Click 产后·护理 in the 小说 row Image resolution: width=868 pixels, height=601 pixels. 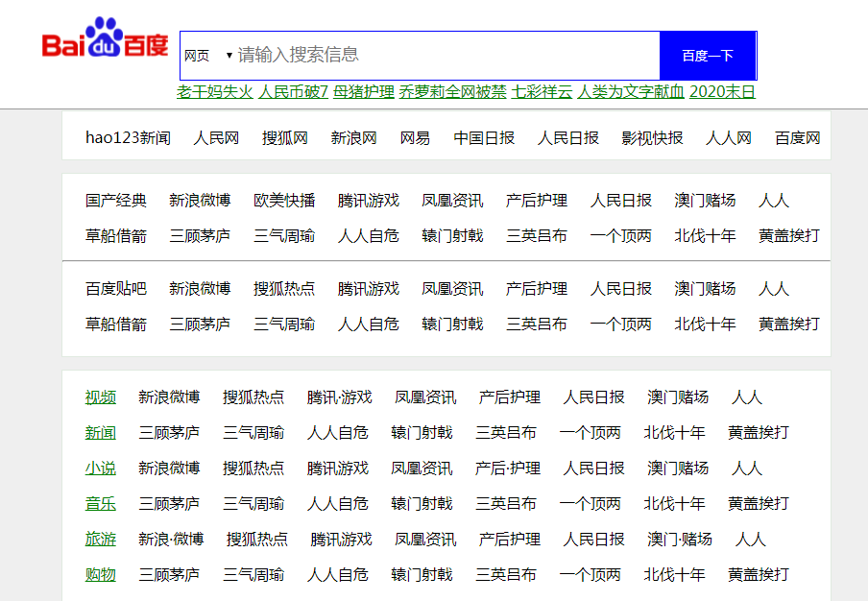coord(508,469)
